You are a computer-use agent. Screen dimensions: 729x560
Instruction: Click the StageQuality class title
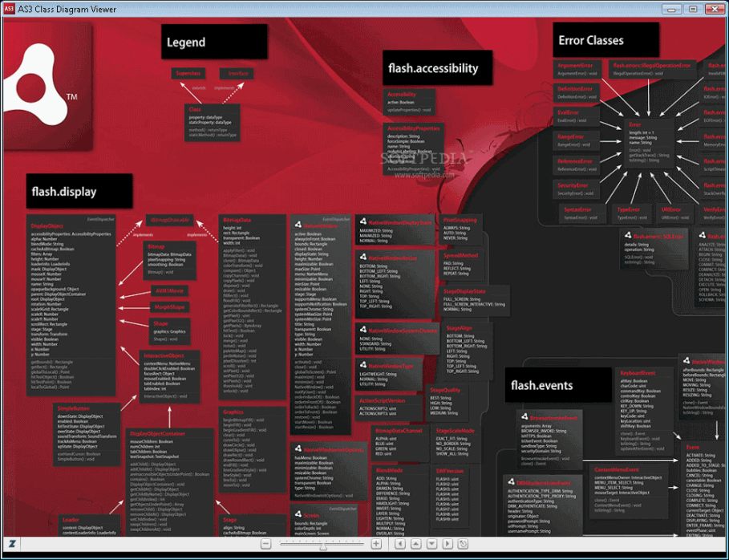pos(445,390)
